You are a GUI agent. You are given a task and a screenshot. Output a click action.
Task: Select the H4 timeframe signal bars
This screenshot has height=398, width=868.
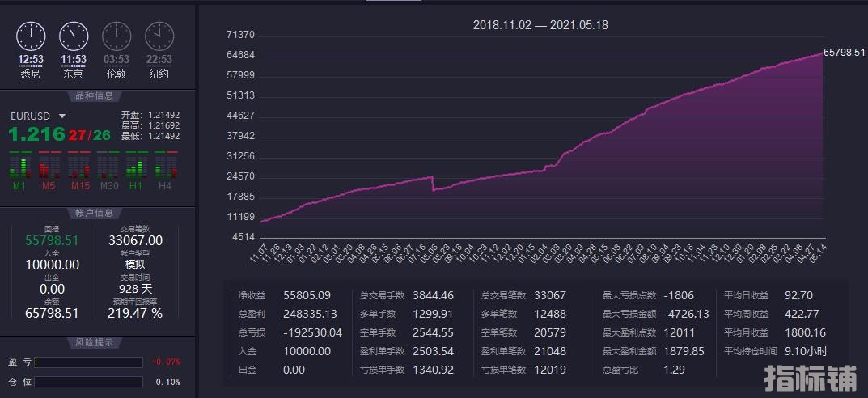point(165,167)
